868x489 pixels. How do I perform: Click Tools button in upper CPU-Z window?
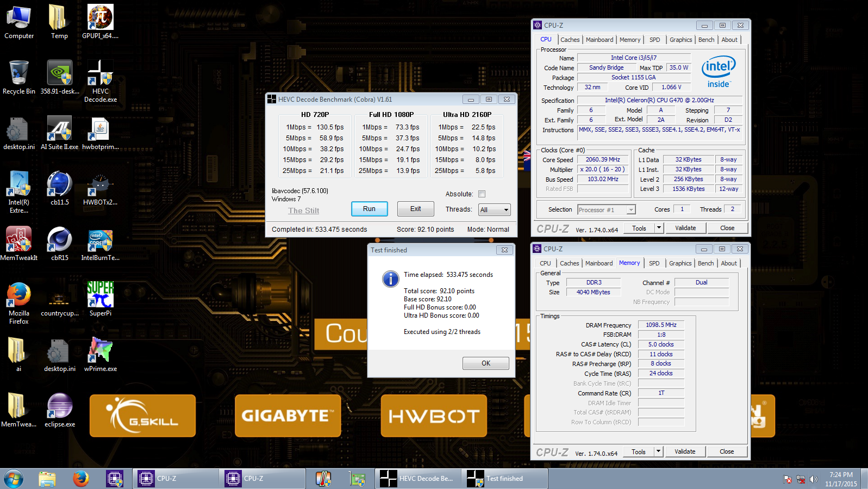(x=639, y=228)
